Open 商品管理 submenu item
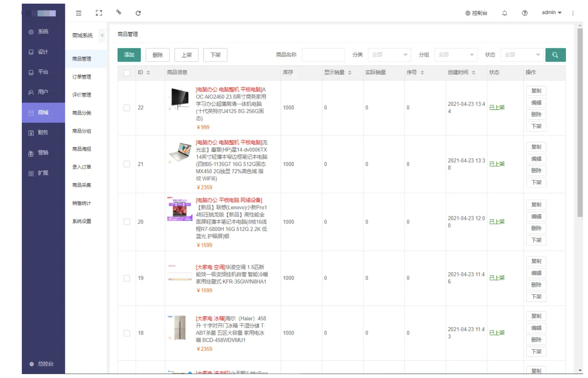The image size is (588, 378). tap(86, 59)
